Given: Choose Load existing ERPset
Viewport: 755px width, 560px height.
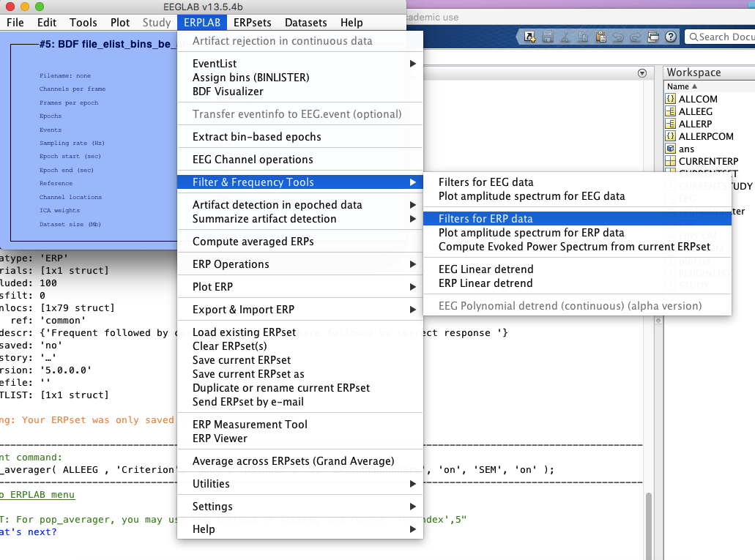Looking at the screenshot, I should click(300, 332).
